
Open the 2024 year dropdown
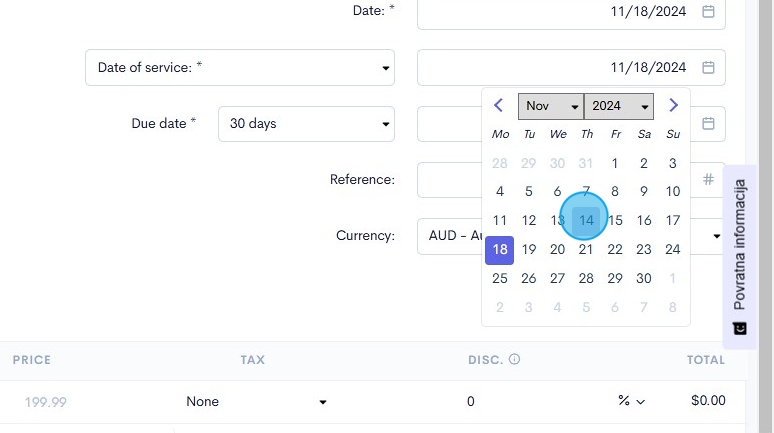pos(619,106)
